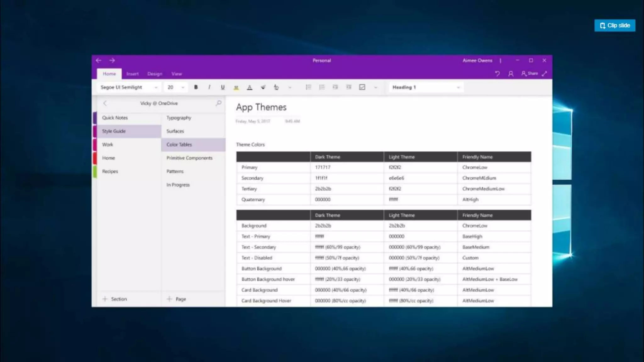Collapse navigation with the back chevron
This screenshot has width=644, height=362.
pyautogui.click(x=105, y=103)
